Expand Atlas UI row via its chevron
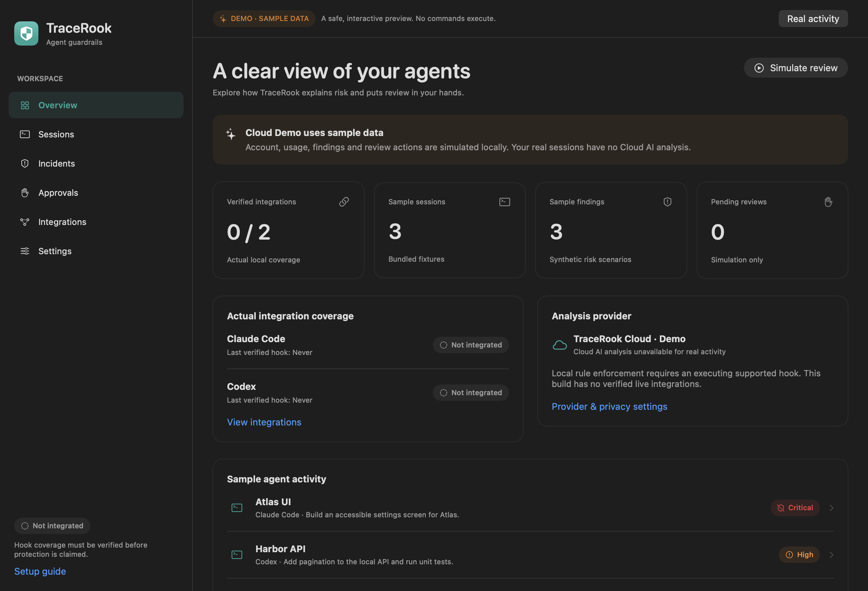Viewport: 868px width, 591px height. 831,508
